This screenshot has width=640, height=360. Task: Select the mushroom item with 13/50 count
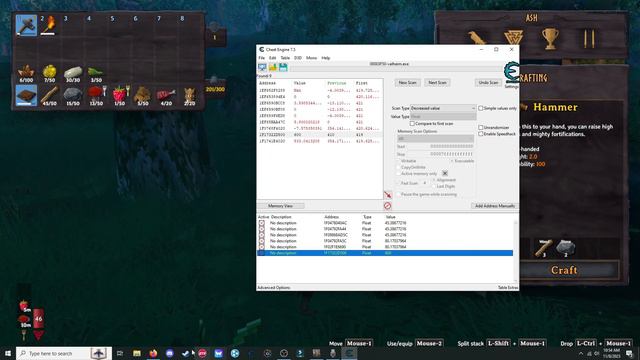pyautogui.click(x=96, y=96)
